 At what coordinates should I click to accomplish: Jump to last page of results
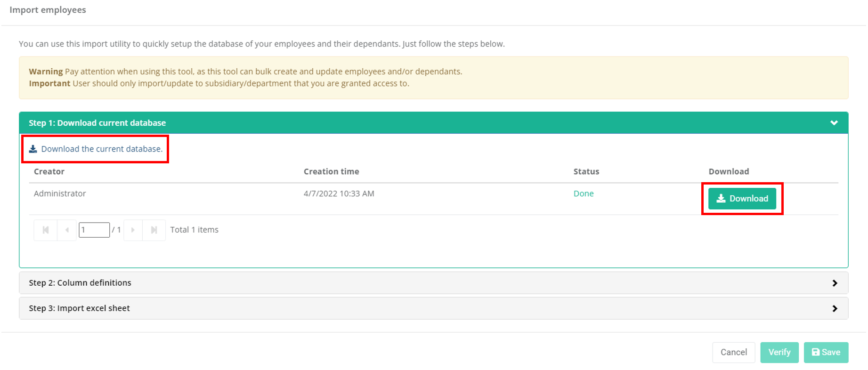click(154, 230)
